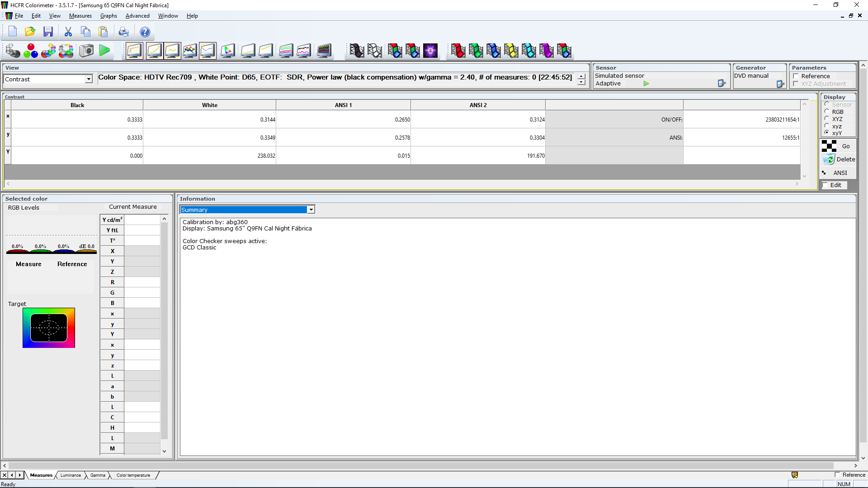Select the RGB display radio button
868x488 pixels.
(x=827, y=112)
